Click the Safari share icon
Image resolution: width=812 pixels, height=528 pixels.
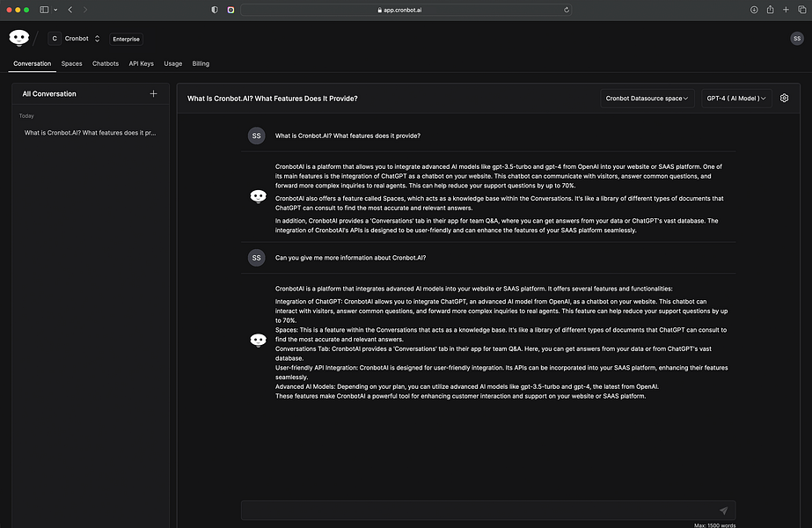(x=770, y=10)
